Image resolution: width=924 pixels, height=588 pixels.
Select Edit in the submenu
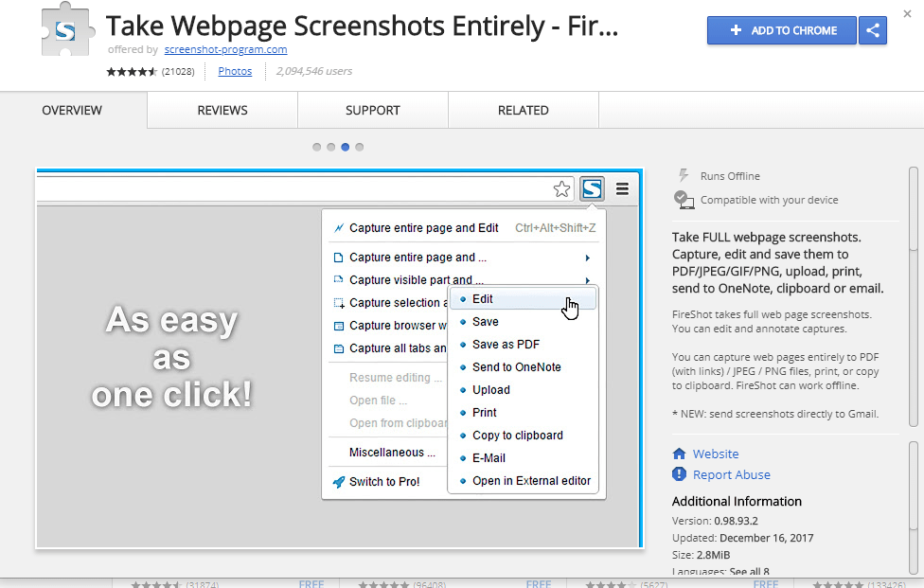click(x=524, y=299)
